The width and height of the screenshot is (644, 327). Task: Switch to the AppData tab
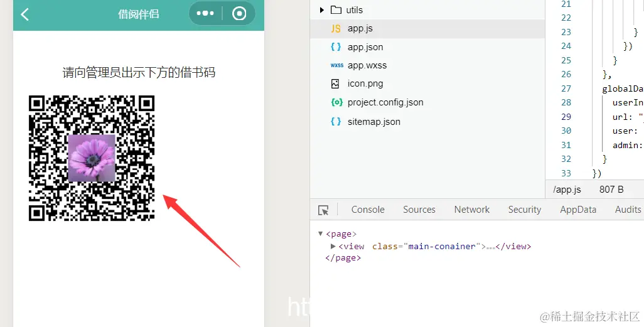coord(578,210)
